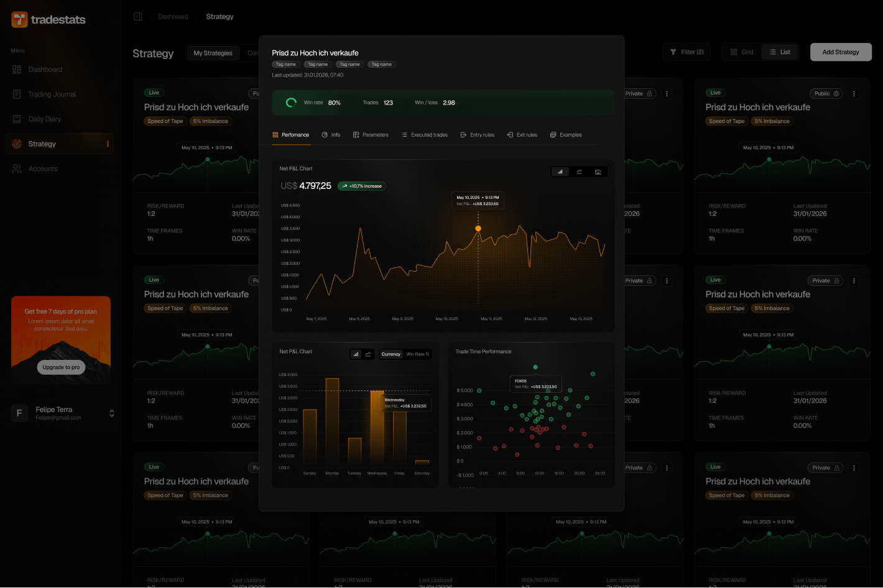Open three-dot menu on Public strategy card
The width and height of the screenshot is (883, 588).
pos(854,94)
